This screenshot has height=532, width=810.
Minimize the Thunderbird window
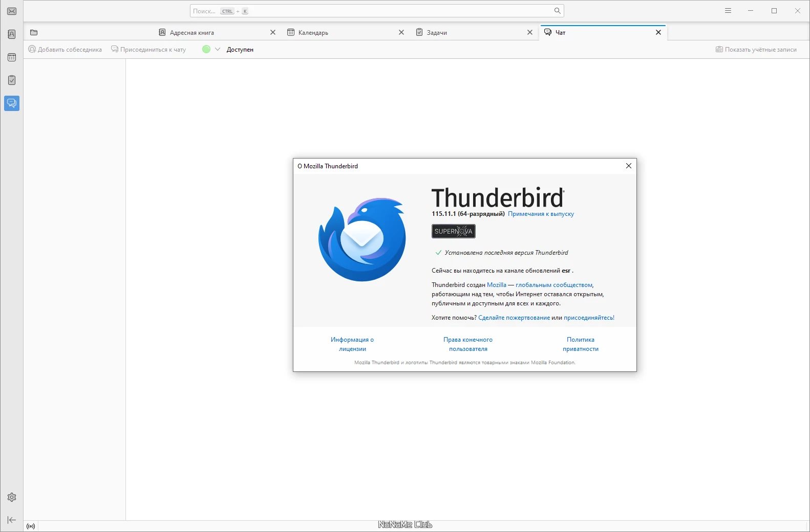[751, 11]
